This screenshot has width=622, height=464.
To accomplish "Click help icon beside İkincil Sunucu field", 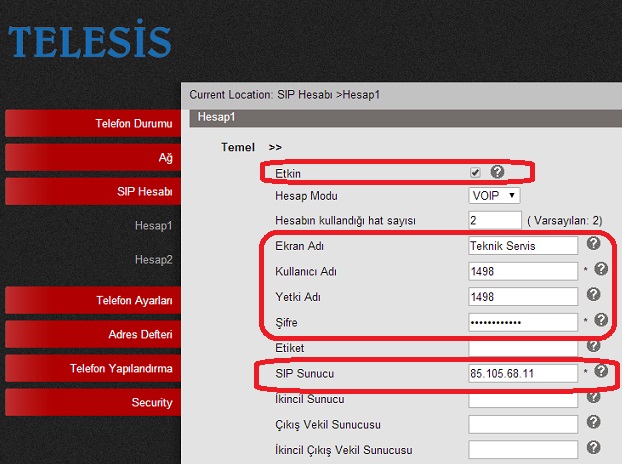I will (x=593, y=397).
